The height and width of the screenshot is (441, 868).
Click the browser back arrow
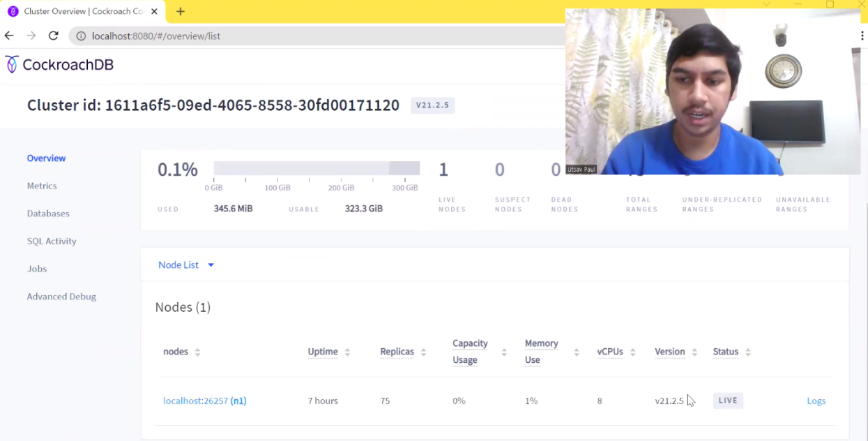point(9,36)
